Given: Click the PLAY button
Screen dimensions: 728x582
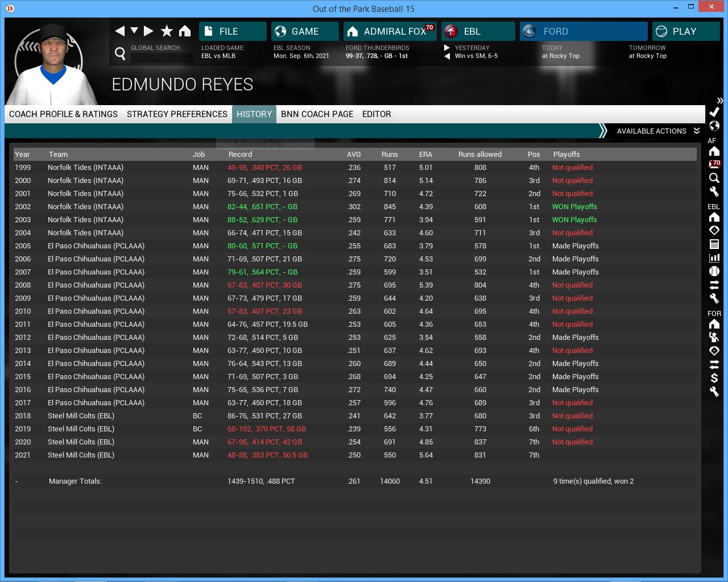Looking at the screenshot, I should coord(685,31).
